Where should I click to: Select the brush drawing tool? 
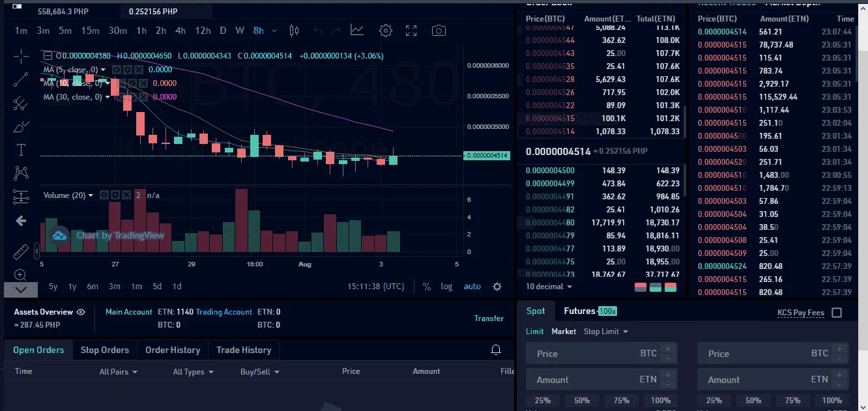(21, 126)
